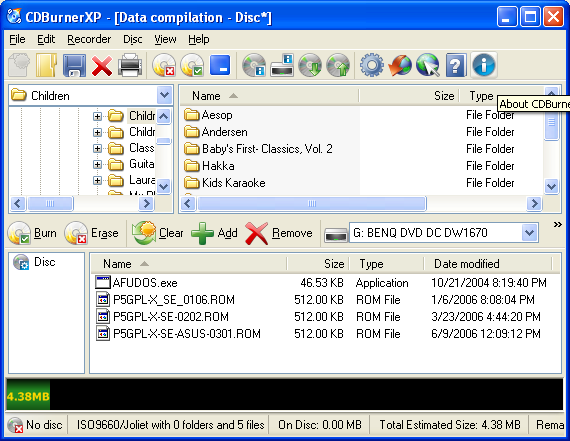Click folder tree scroll left arrow
This screenshot has width=570, height=441.
pos(18,204)
